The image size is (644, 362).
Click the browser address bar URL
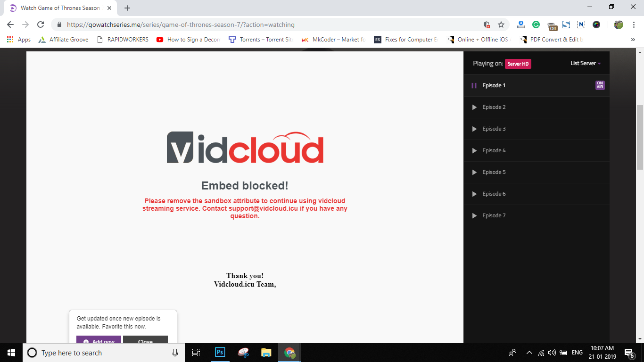point(181,25)
